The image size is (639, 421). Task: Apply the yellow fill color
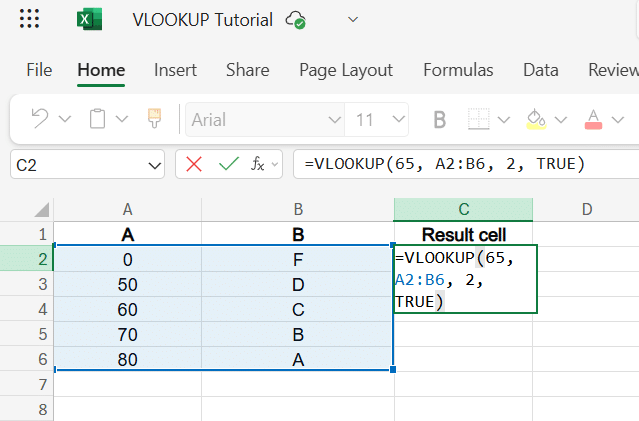[x=536, y=119]
